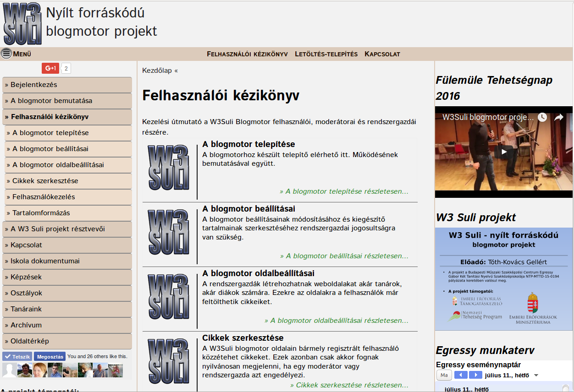Click the Watch later clock icon on video
The image size is (574, 392).
click(542, 117)
